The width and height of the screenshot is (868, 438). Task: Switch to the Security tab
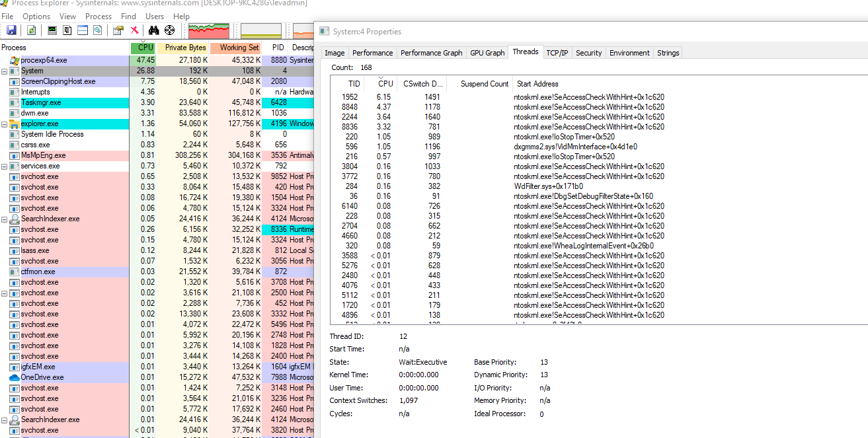(x=589, y=53)
